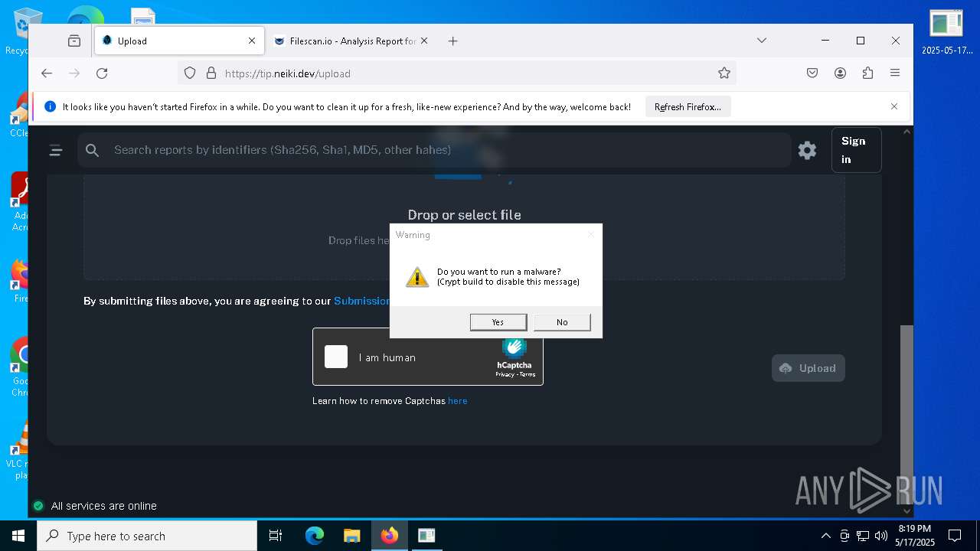This screenshot has height=551, width=980.
Task: Close the Upload tab
Action: point(252,41)
